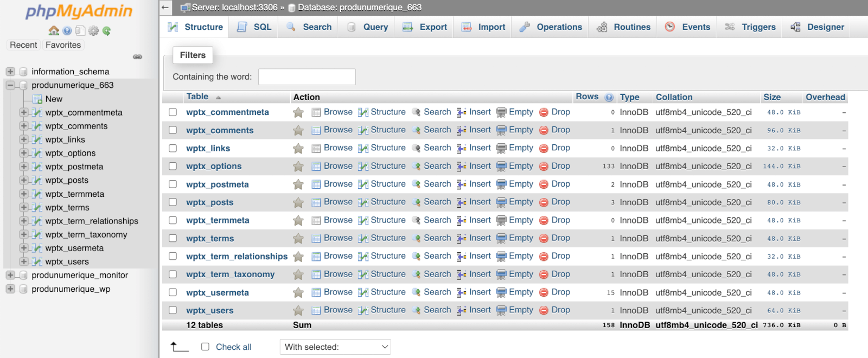Click the New table icon in tree
The width and height of the screenshot is (868, 358).
[x=37, y=99]
